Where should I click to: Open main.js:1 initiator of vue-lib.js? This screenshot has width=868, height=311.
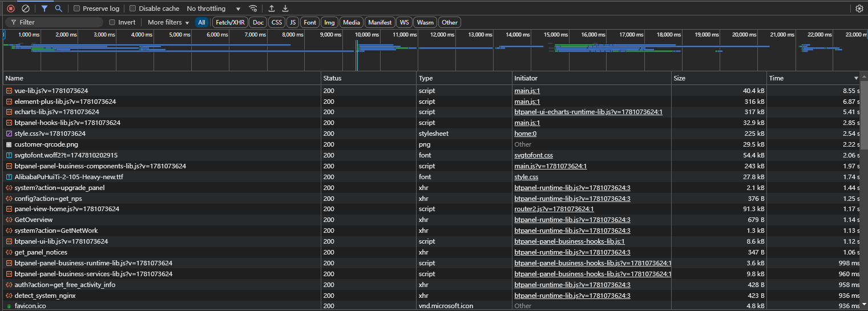click(x=527, y=91)
